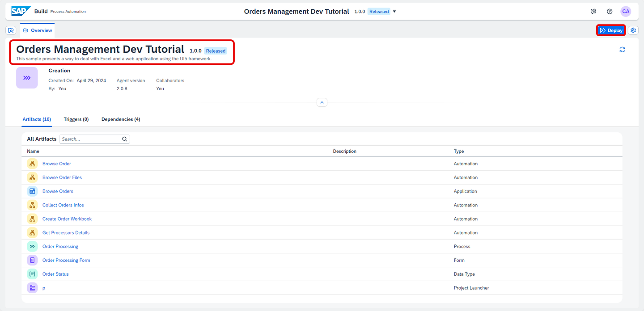The width and height of the screenshot is (644, 311).
Task: Click the Type column header
Action: [x=459, y=151]
